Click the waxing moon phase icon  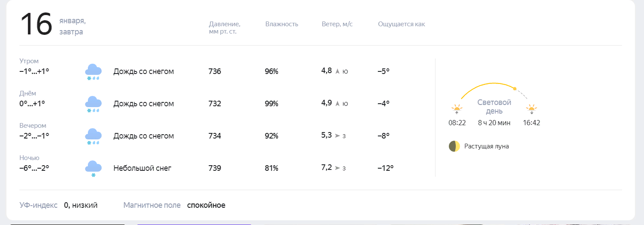pyautogui.click(x=454, y=146)
